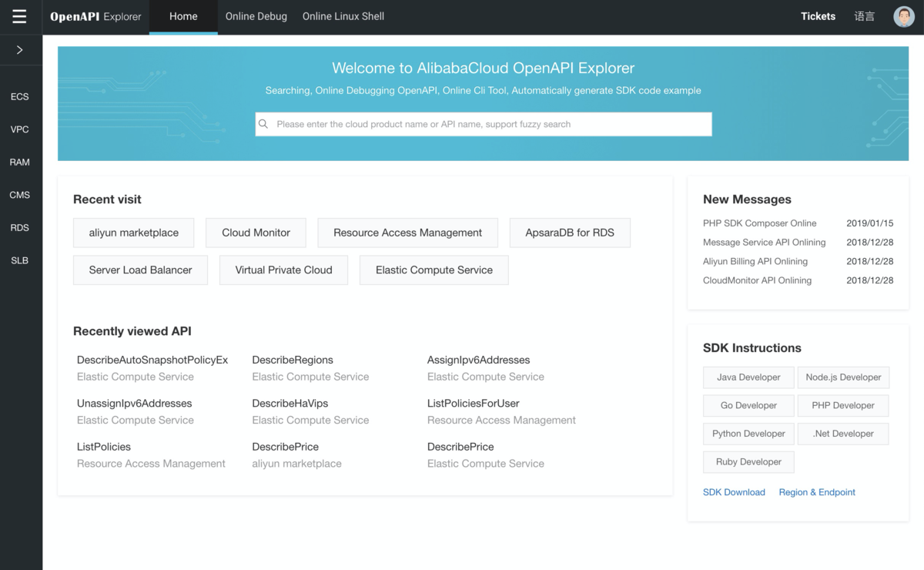Open the DescribeRegions API entry

coord(293,360)
